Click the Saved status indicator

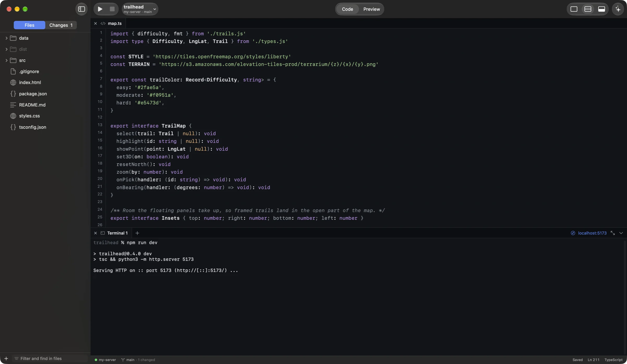coord(578,360)
